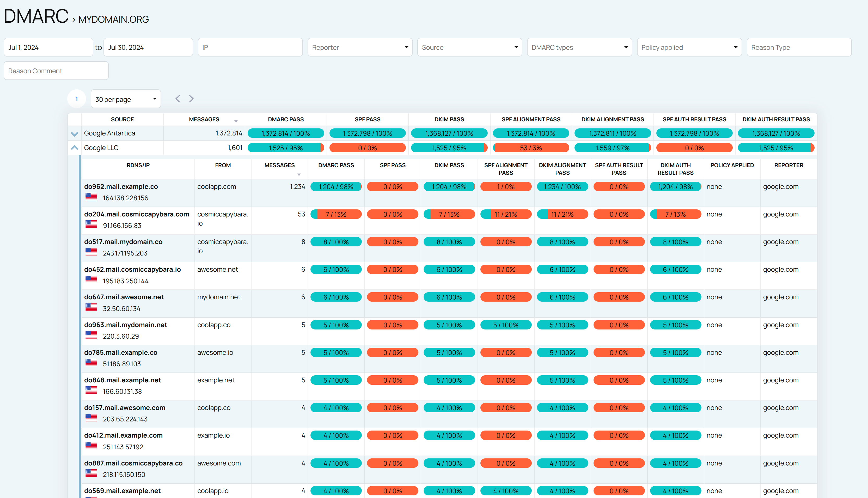Sort nested table by POLICY APPLIED header
The width and height of the screenshot is (868, 498).
(x=732, y=165)
